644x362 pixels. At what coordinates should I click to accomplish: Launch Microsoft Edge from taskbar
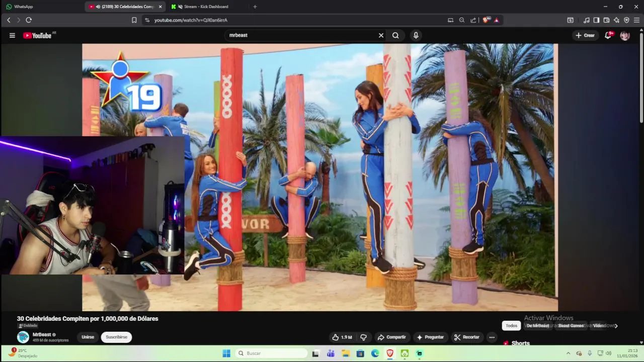click(375, 353)
